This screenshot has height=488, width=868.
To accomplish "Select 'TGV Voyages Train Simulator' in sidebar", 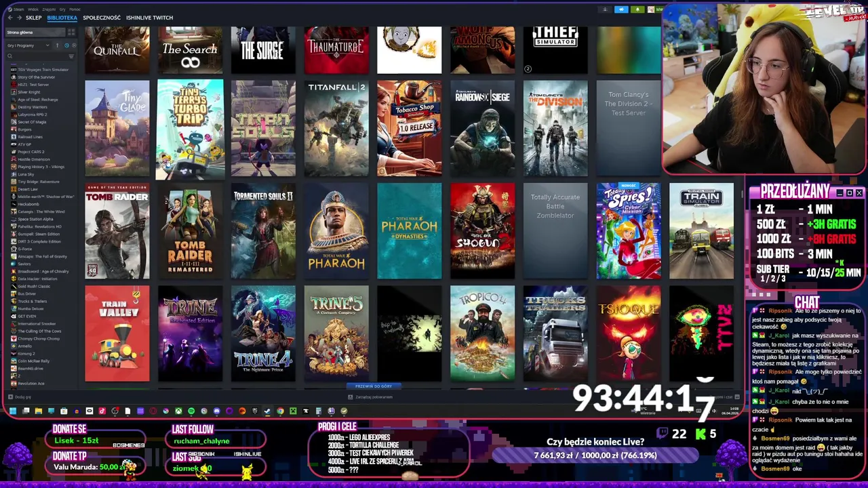I will tap(43, 70).
